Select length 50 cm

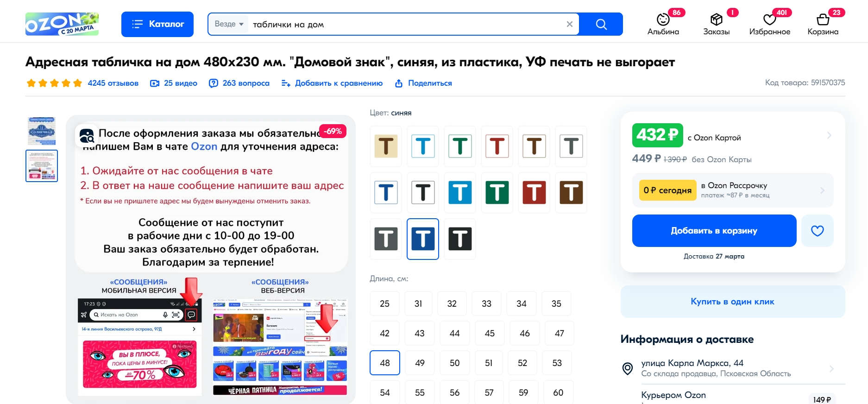tap(455, 363)
